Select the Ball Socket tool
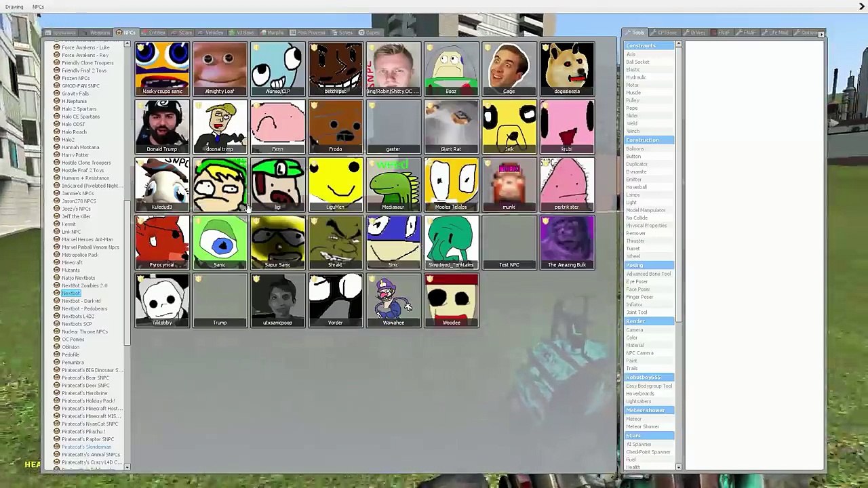This screenshot has height=488, width=868. coord(637,62)
